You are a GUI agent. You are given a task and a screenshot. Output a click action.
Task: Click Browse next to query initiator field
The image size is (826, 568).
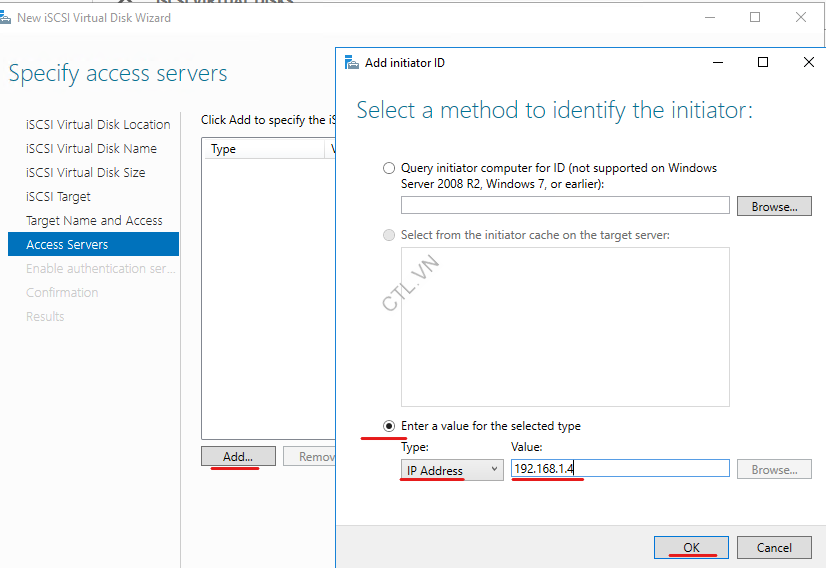pos(774,206)
